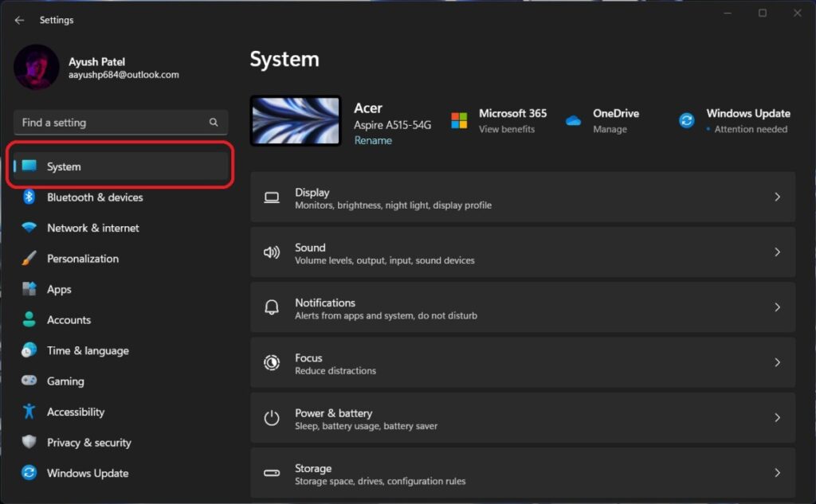Open Personalization via its brush icon
The width and height of the screenshot is (816, 504).
pyautogui.click(x=29, y=258)
